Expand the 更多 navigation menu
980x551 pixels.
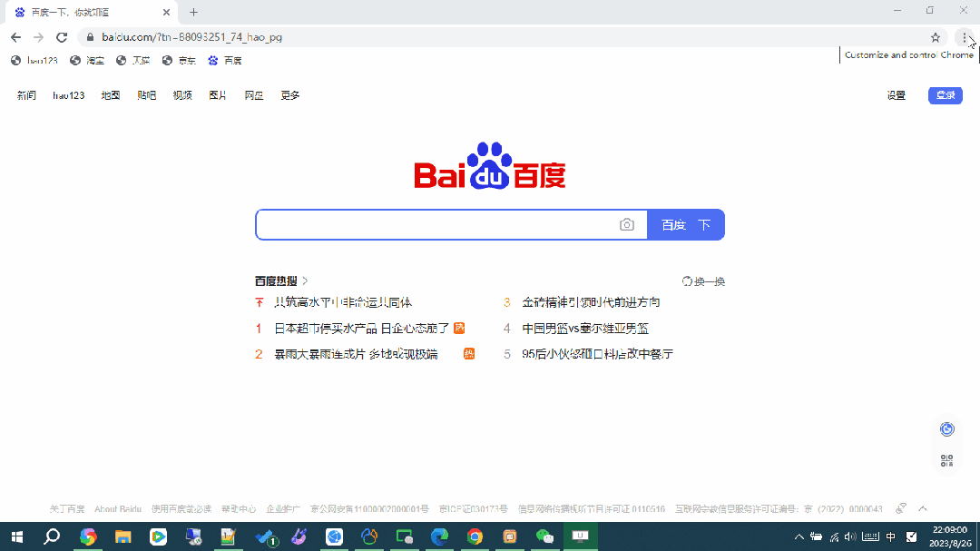tap(290, 95)
